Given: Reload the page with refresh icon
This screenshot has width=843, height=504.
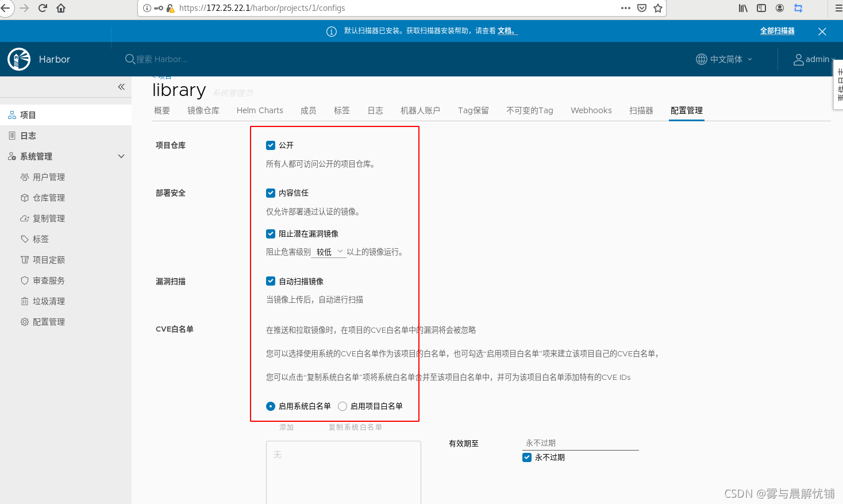Looking at the screenshot, I should pyautogui.click(x=43, y=8).
